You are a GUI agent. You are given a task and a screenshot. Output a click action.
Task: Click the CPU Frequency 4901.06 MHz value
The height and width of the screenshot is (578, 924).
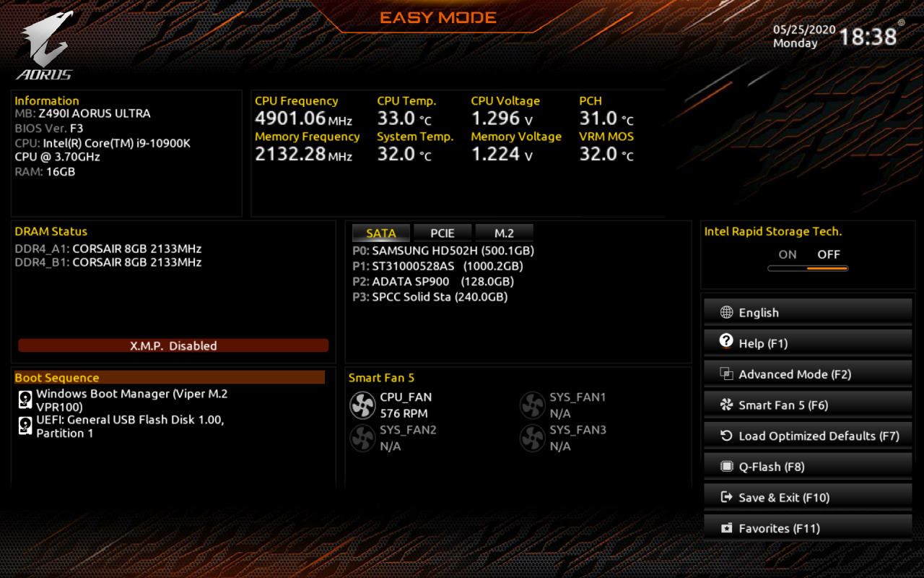click(x=303, y=118)
